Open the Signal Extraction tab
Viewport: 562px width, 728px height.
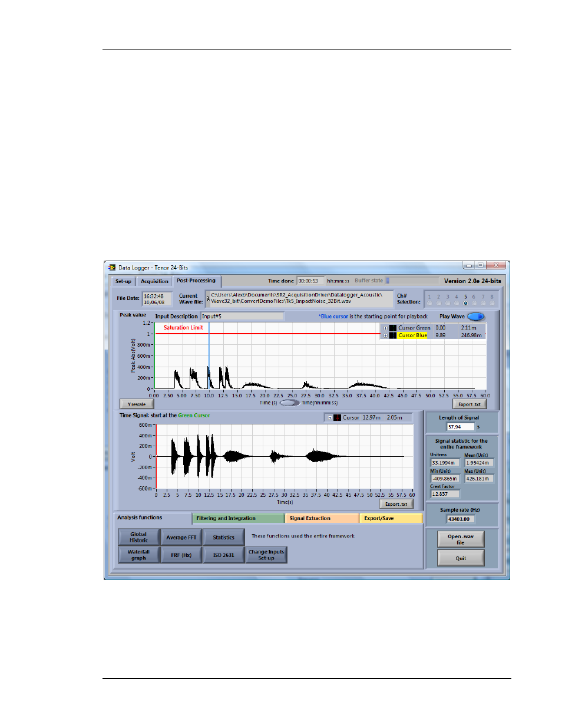(322, 518)
